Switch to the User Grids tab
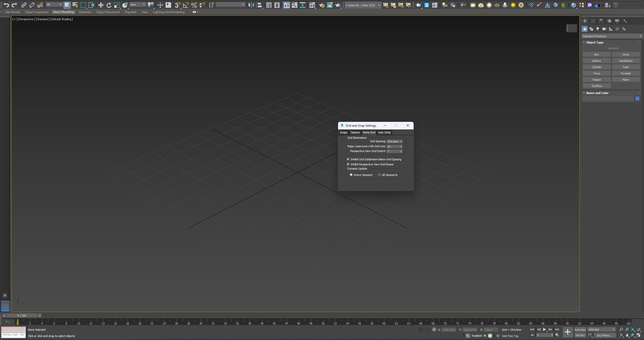This screenshot has width=644, height=340. (384, 132)
